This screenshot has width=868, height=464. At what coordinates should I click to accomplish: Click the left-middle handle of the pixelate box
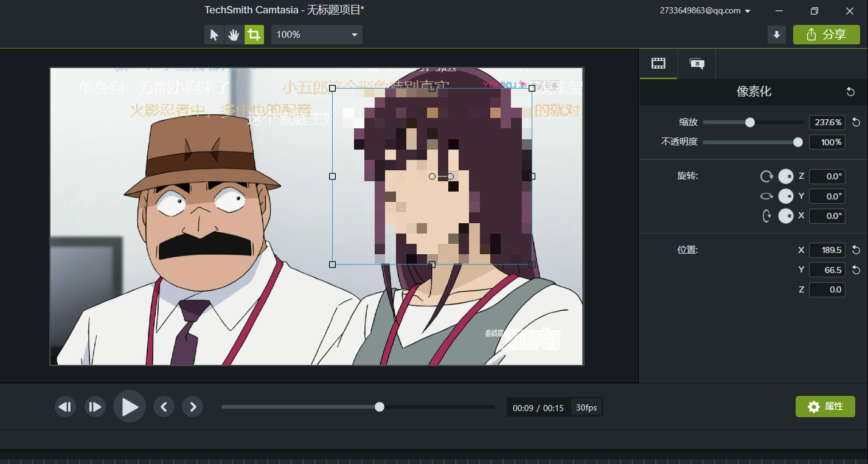coord(333,176)
